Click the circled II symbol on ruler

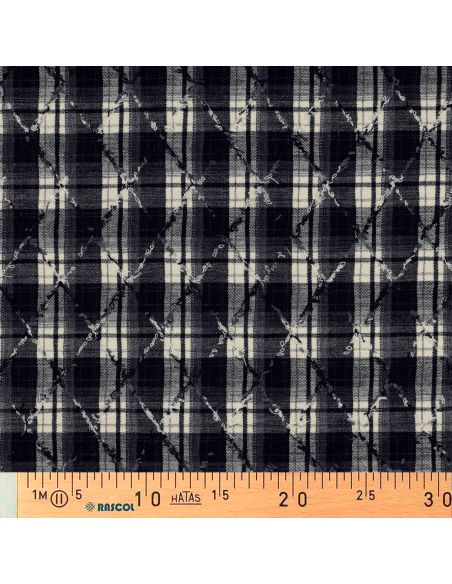click(x=60, y=498)
